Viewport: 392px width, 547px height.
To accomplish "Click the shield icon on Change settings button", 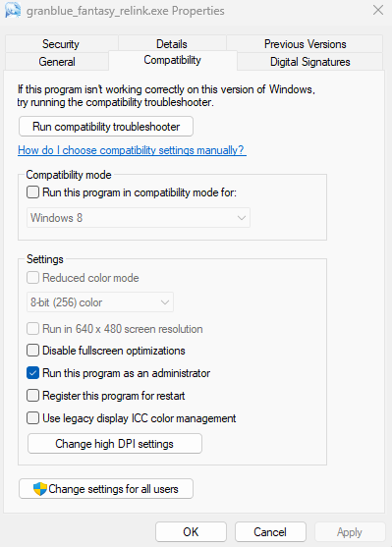I will click(40, 489).
